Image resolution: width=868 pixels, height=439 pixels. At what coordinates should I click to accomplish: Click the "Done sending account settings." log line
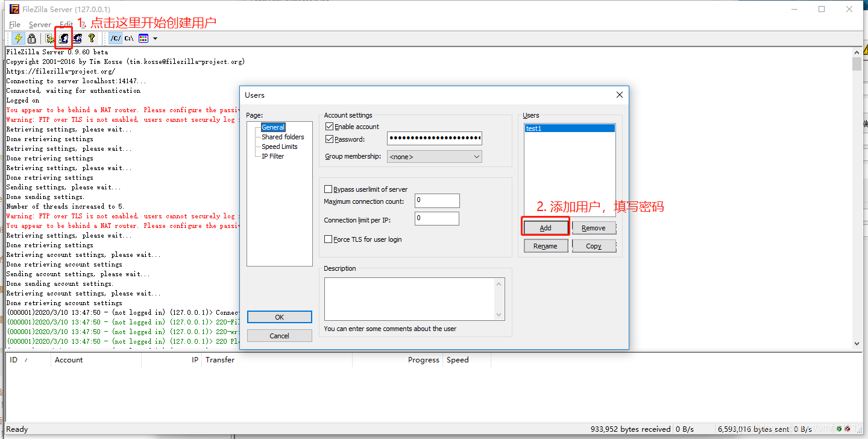[60, 283]
